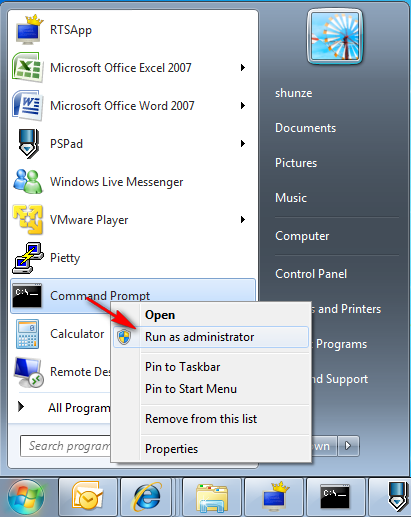
Task: Expand Microsoft Office Word 2007 jump list arrow
Action: [243, 106]
